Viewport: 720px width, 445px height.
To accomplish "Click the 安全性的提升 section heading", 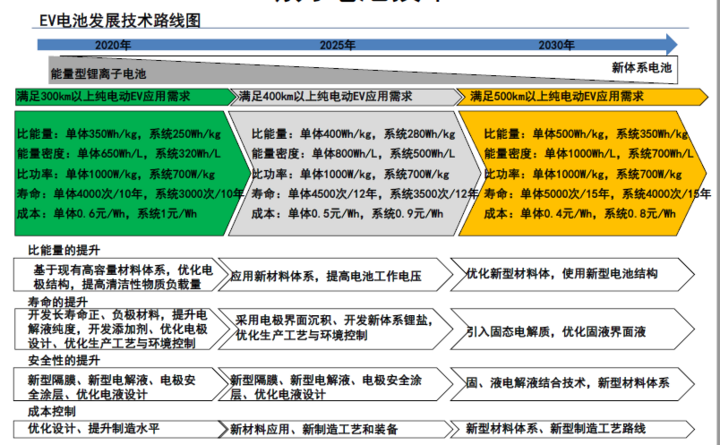I will (x=64, y=360).
